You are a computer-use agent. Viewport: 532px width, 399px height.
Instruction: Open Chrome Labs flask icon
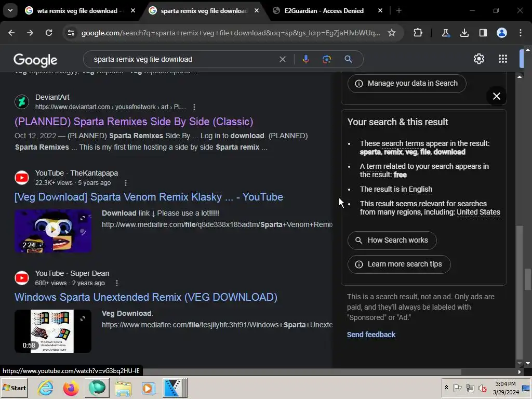click(445, 33)
